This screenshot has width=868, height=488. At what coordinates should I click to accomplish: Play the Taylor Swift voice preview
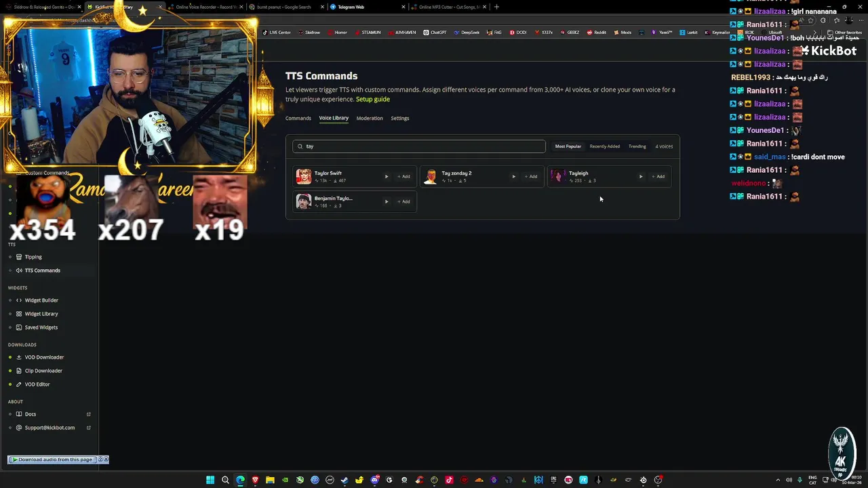(387, 176)
